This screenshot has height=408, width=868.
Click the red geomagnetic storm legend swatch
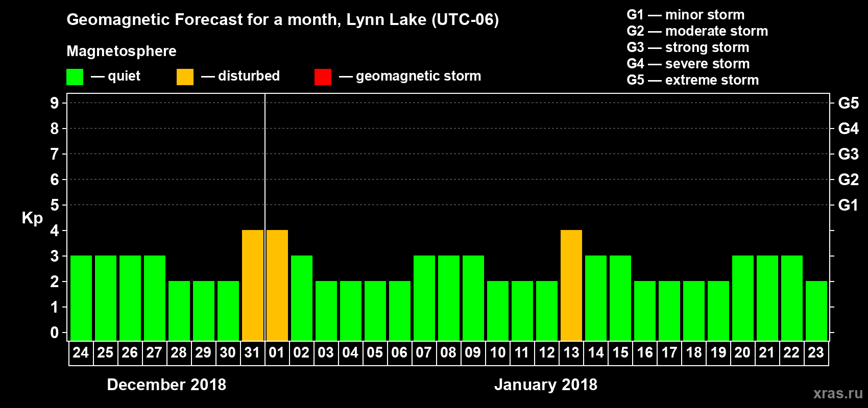323,77
